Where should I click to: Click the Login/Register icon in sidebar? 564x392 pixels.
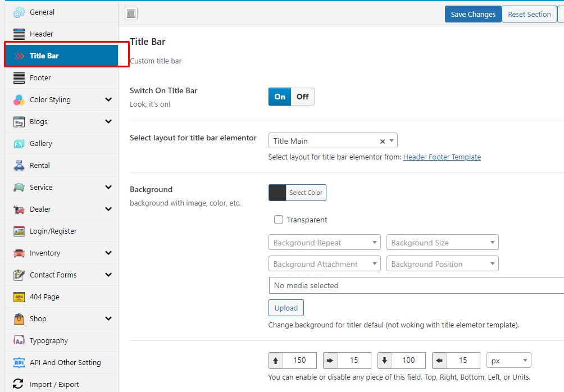tap(19, 231)
